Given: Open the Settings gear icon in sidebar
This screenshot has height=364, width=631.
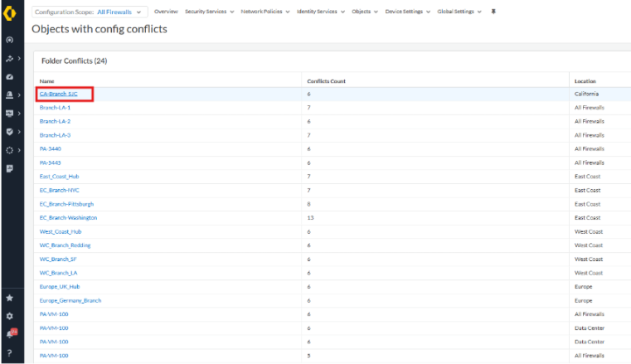Looking at the screenshot, I should [10, 316].
